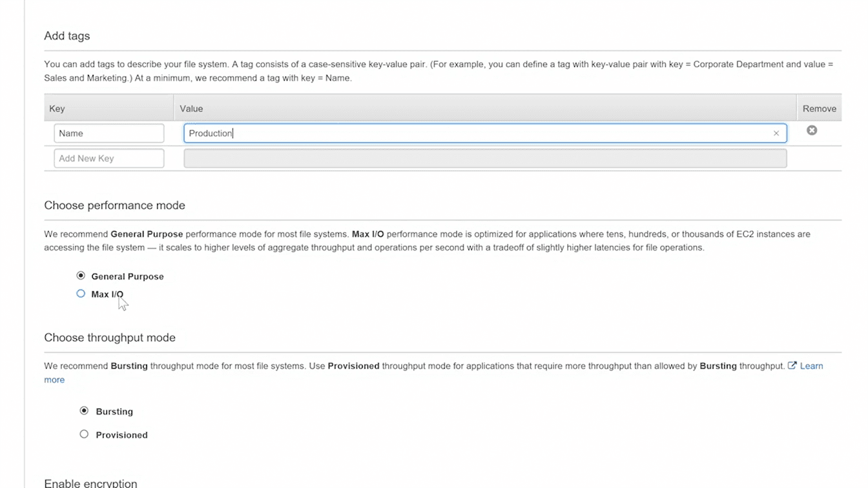
Task: Click the Key column header
Action: 57,108
